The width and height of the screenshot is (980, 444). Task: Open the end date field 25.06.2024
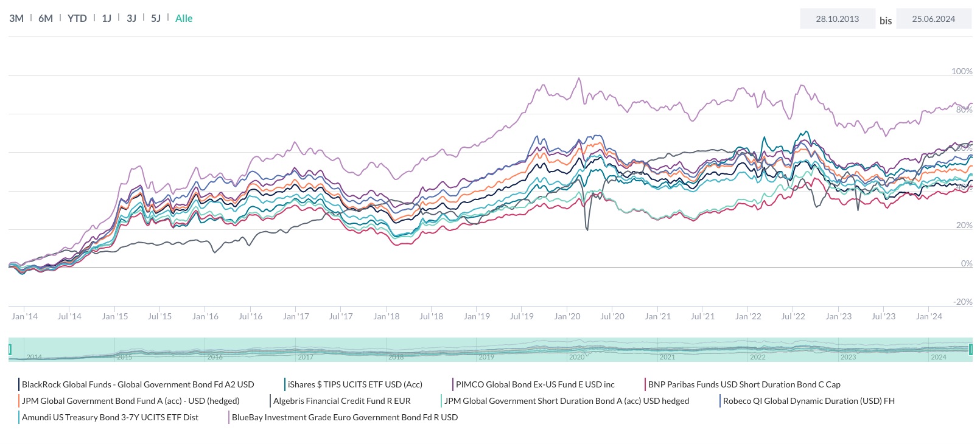[934, 18]
